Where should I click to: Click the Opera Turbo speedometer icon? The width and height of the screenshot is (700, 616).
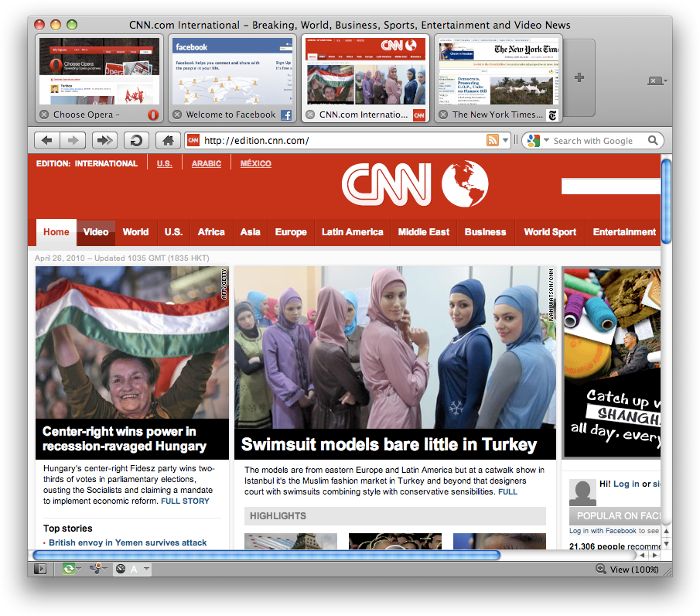(x=121, y=569)
